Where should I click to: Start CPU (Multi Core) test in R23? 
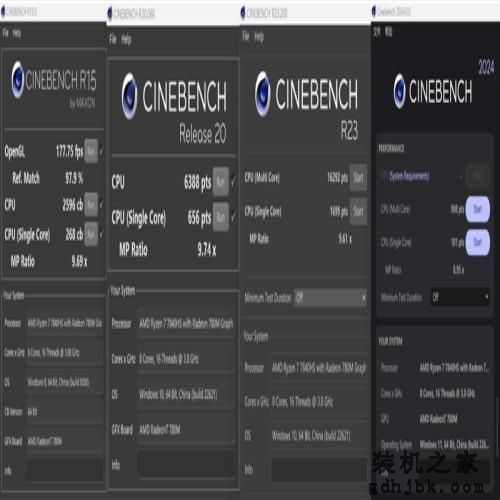coord(358,177)
